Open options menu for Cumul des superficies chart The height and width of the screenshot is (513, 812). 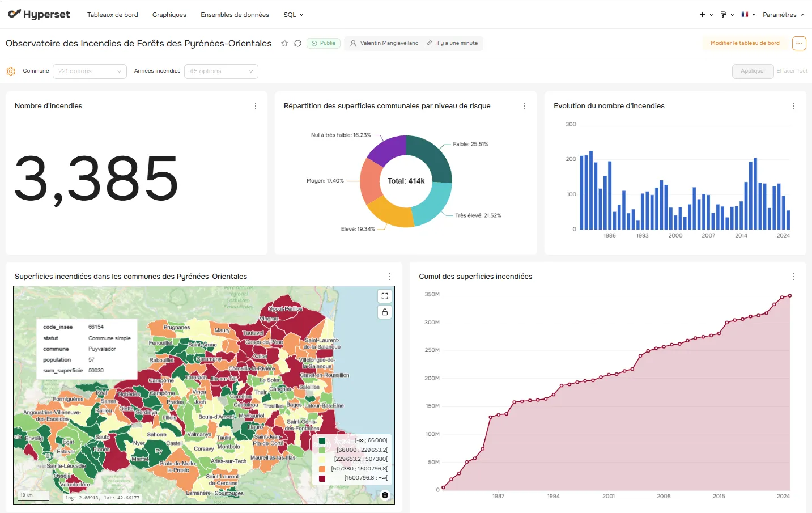[794, 277]
